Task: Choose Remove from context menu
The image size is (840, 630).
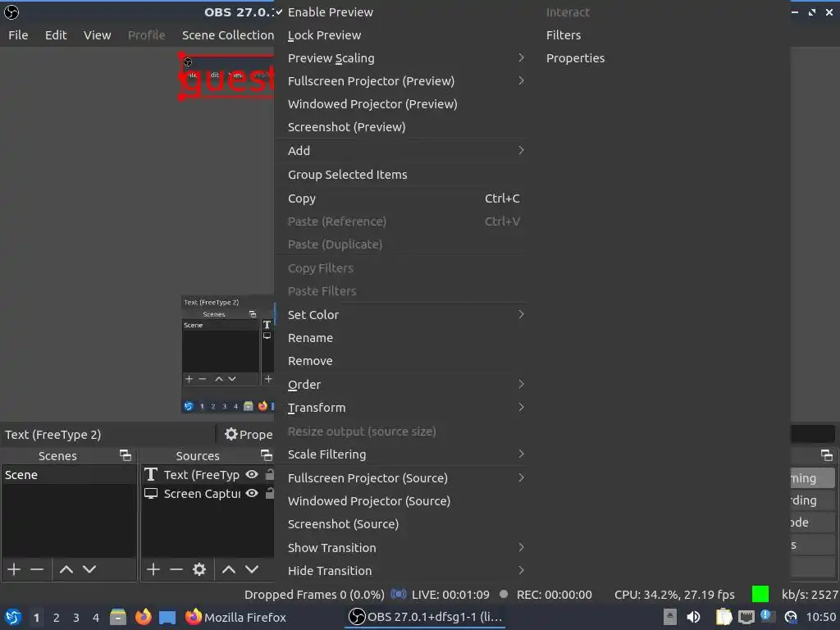Action: click(400, 361)
